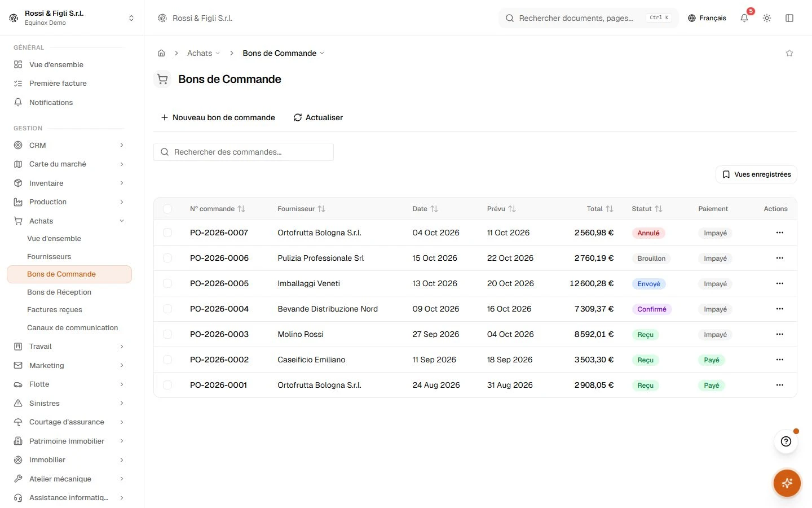Expand the Bons de Commande breadcrumb dropdown

point(284,53)
